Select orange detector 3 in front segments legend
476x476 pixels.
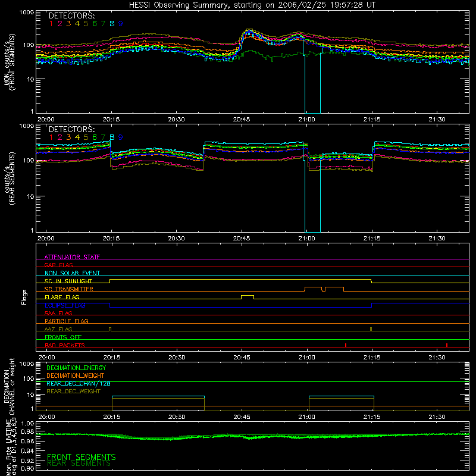(68, 24)
